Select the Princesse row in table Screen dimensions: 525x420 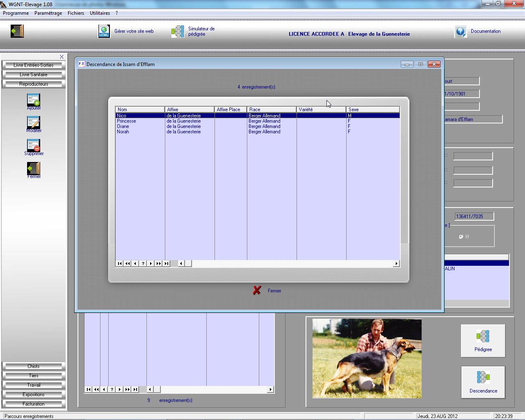click(126, 121)
